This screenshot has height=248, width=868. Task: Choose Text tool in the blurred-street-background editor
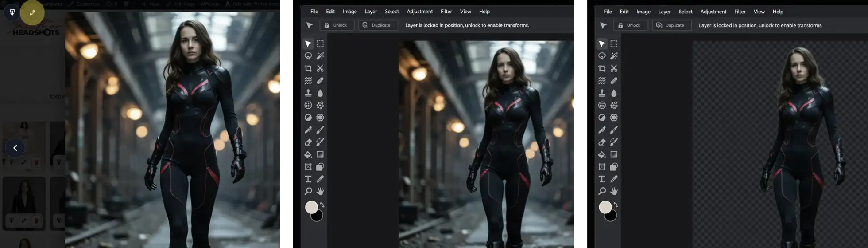(x=308, y=179)
